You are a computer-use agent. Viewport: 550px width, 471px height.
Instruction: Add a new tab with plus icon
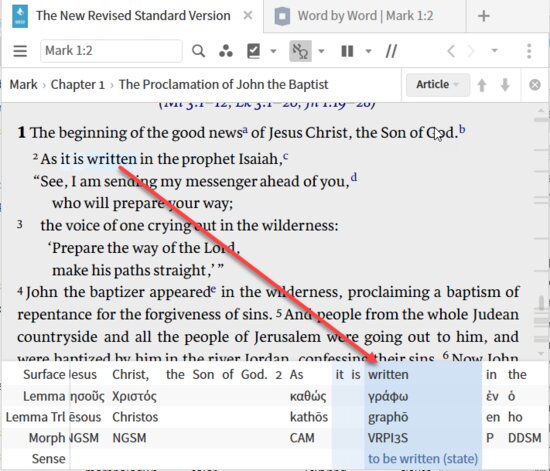pos(484,16)
